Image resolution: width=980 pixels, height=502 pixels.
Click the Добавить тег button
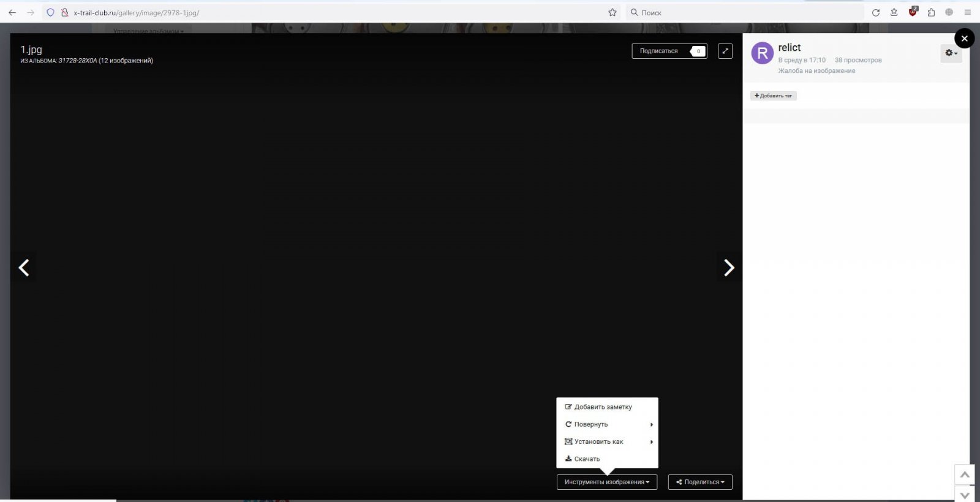[x=773, y=96]
